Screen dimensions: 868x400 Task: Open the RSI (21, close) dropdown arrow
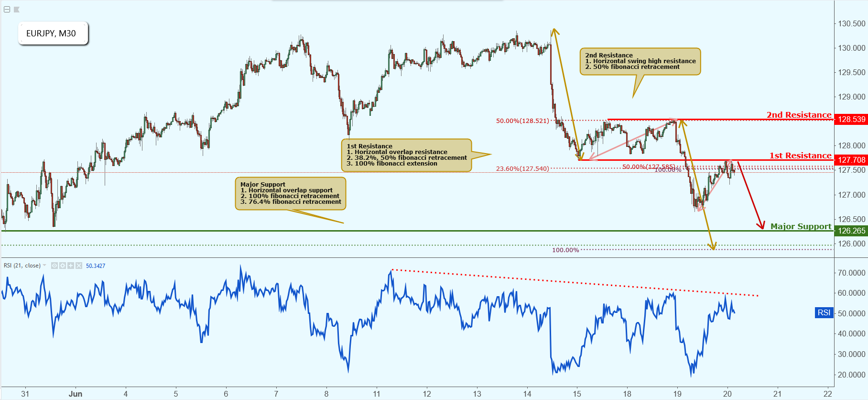44,266
